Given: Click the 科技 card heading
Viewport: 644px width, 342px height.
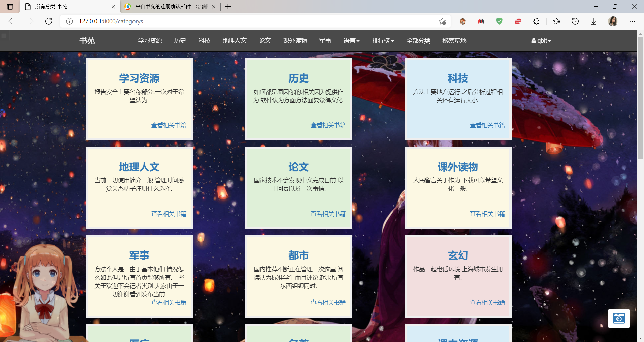Looking at the screenshot, I should point(458,78).
